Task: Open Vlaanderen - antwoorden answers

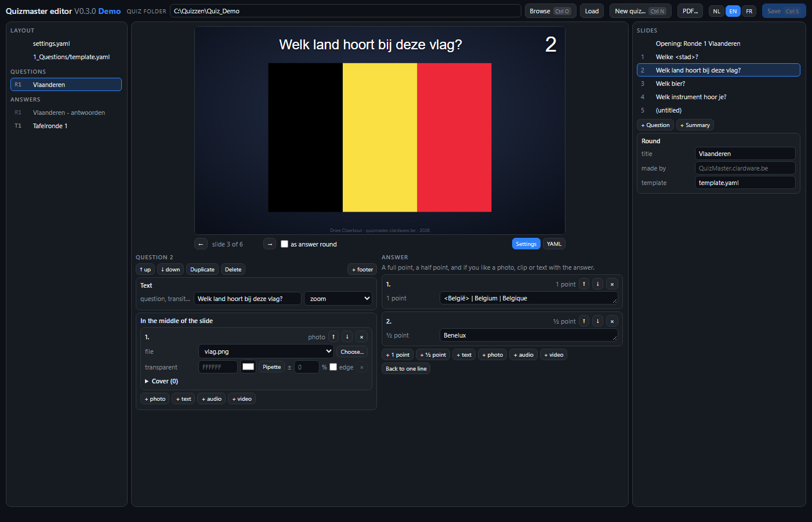Action: tap(66, 113)
